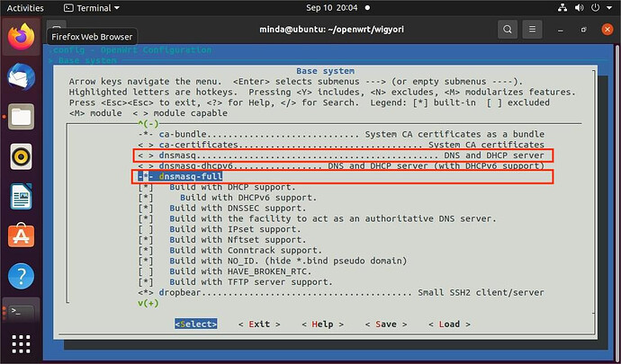
Task: Minimize the terminal window
Action: point(560,30)
